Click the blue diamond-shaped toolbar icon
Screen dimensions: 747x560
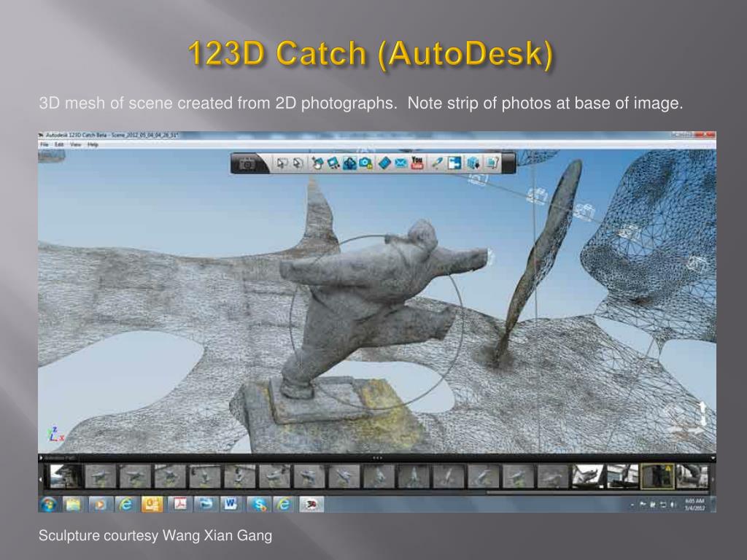[x=384, y=164]
